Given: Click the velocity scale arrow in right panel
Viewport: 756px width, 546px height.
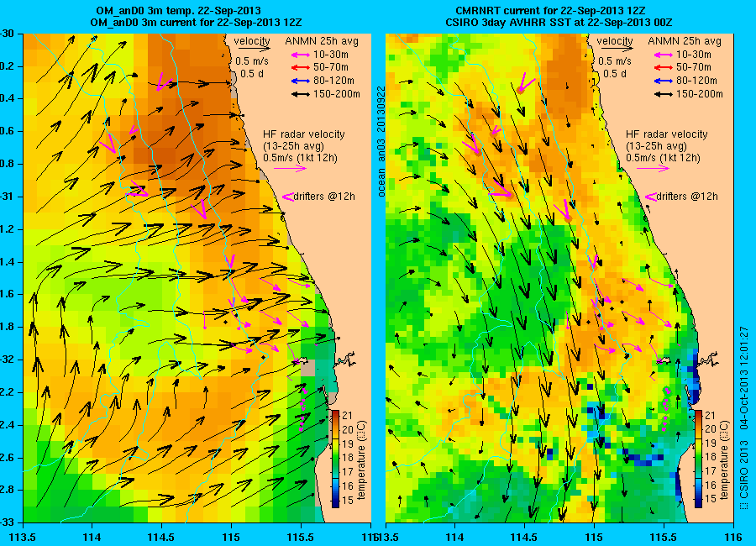Looking at the screenshot, I should (616, 48).
